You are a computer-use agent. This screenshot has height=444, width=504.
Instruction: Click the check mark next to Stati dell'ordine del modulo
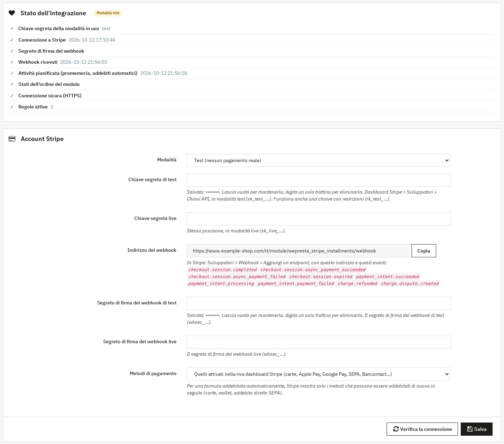12,84
